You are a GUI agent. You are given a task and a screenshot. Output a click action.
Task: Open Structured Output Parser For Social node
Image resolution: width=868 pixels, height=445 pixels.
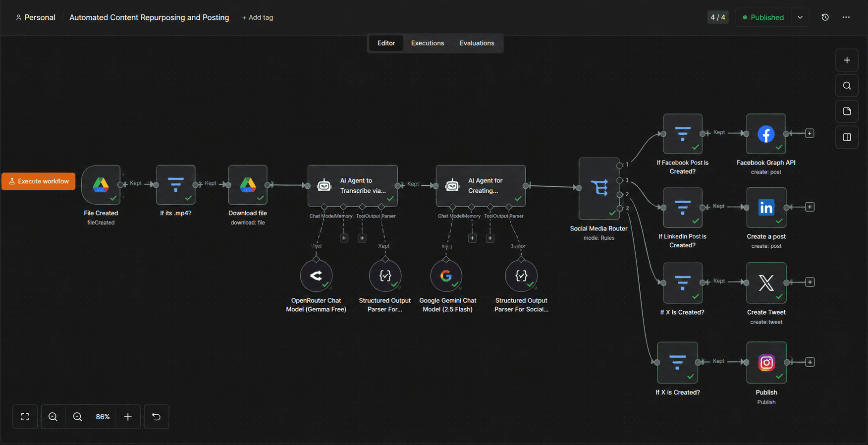point(521,276)
